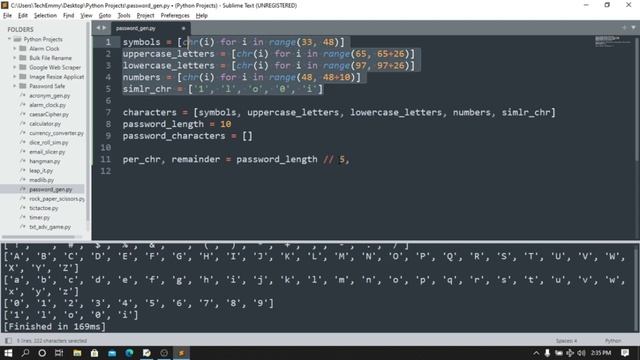
Task: Open the Edit menu
Action: tap(23, 16)
